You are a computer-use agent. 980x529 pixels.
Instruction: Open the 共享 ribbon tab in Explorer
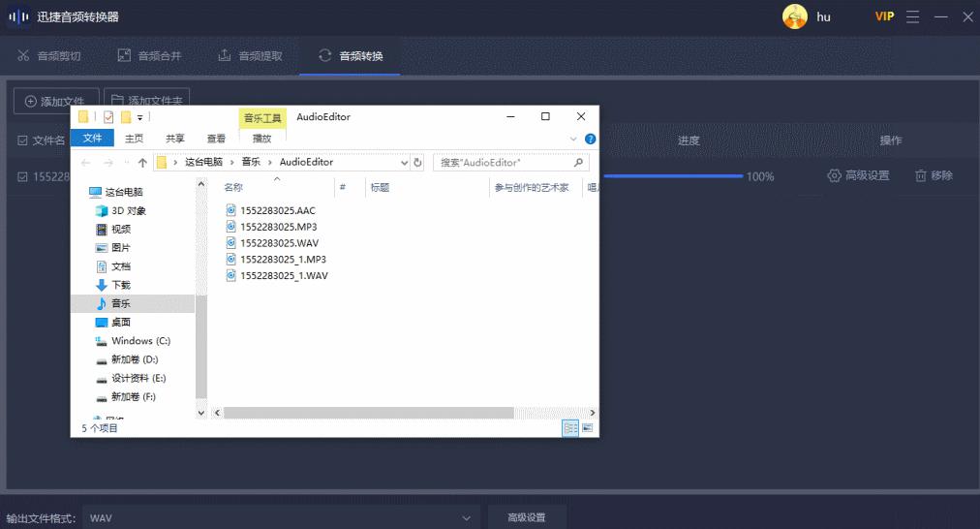pyautogui.click(x=175, y=139)
